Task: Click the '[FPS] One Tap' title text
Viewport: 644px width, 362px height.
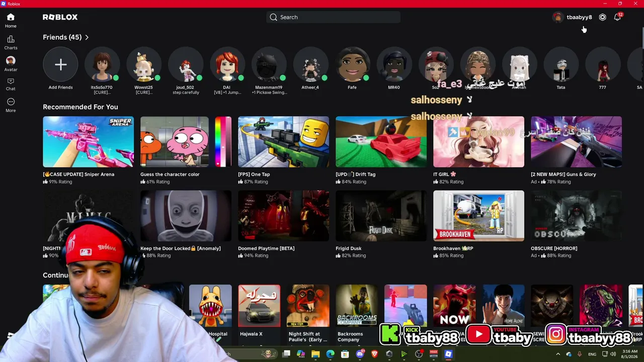Action: [254, 174]
